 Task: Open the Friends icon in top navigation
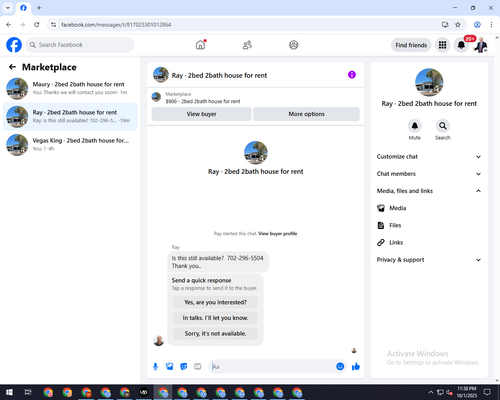[x=247, y=45]
